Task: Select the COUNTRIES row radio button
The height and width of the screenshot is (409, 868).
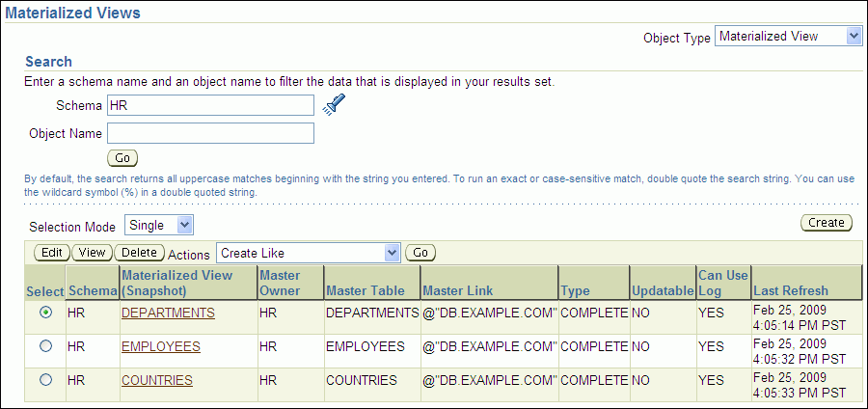Action: [45, 380]
